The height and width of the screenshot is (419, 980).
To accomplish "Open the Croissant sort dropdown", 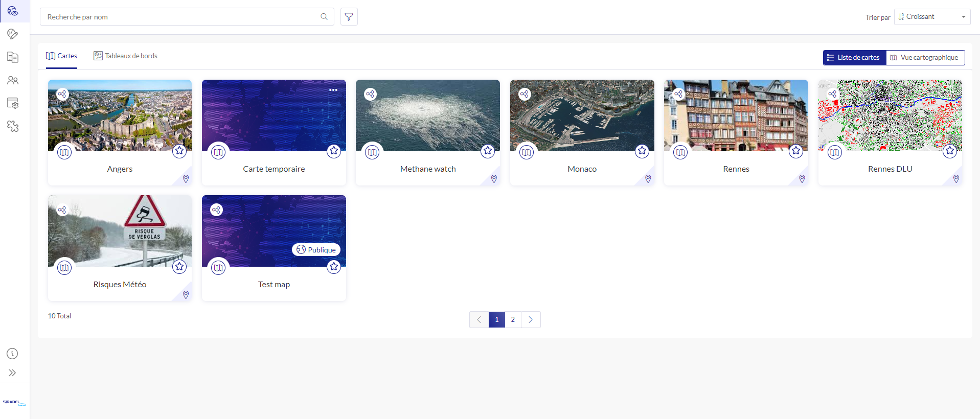I will tap(932, 17).
